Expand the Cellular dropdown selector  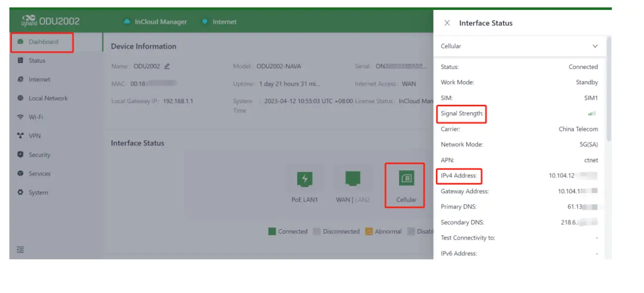coord(595,46)
